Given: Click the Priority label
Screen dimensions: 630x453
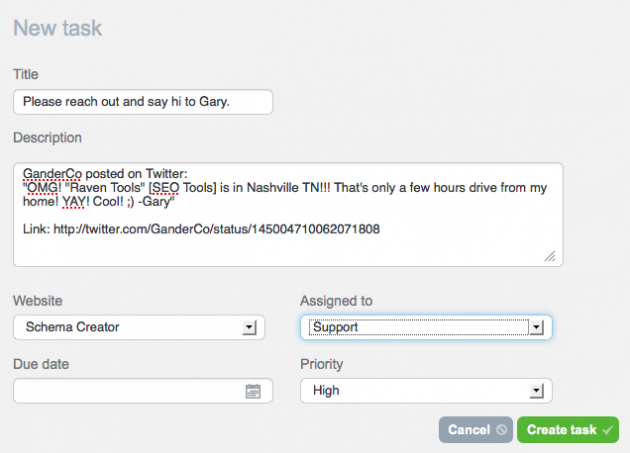Looking at the screenshot, I should (x=321, y=364).
